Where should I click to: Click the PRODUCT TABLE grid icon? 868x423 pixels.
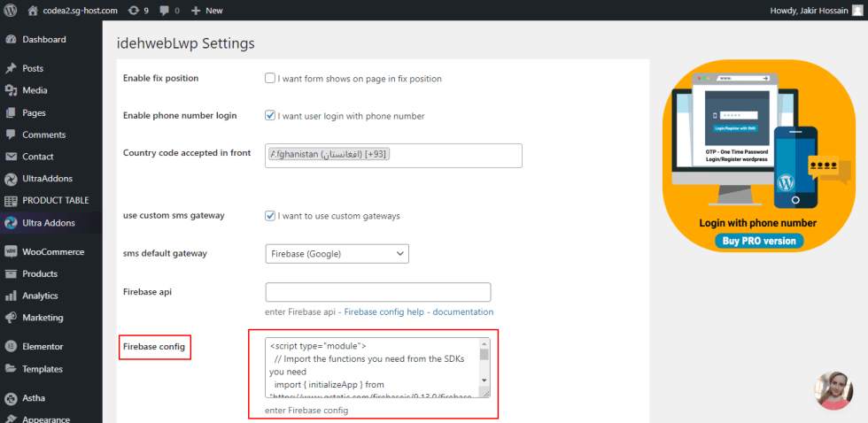point(11,201)
